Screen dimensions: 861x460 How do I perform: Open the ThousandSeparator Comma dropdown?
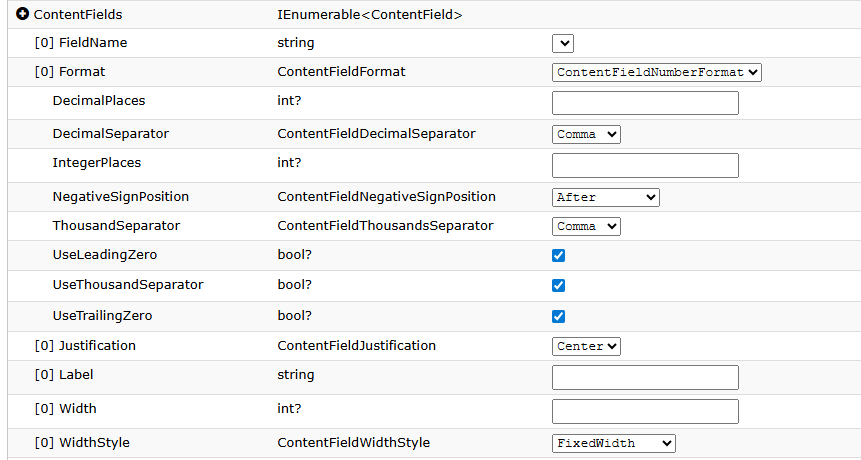tap(586, 226)
